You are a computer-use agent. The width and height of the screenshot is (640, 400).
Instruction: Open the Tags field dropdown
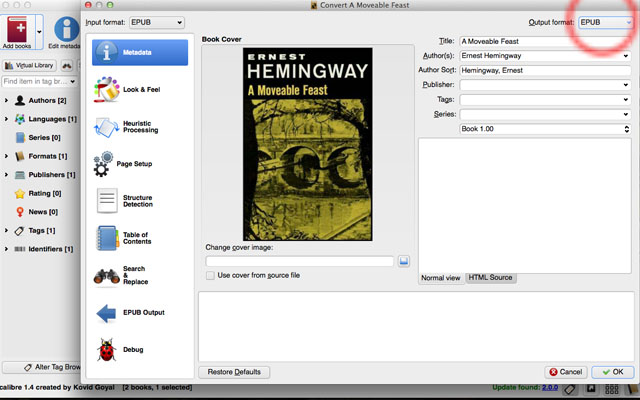click(x=625, y=100)
